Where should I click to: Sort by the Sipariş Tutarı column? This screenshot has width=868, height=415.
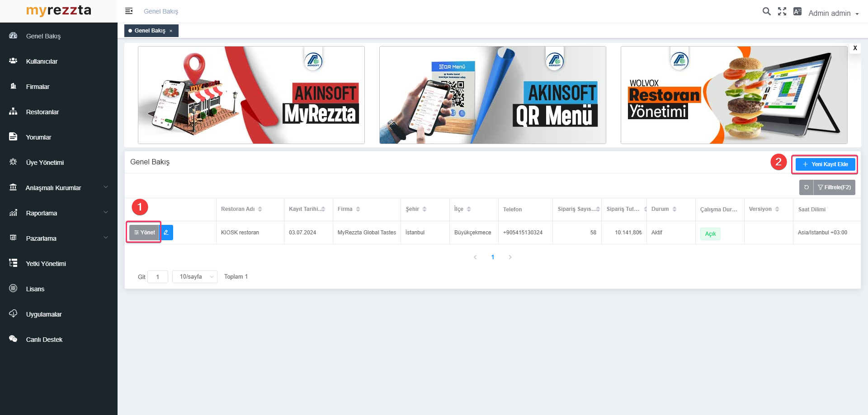click(x=645, y=209)
